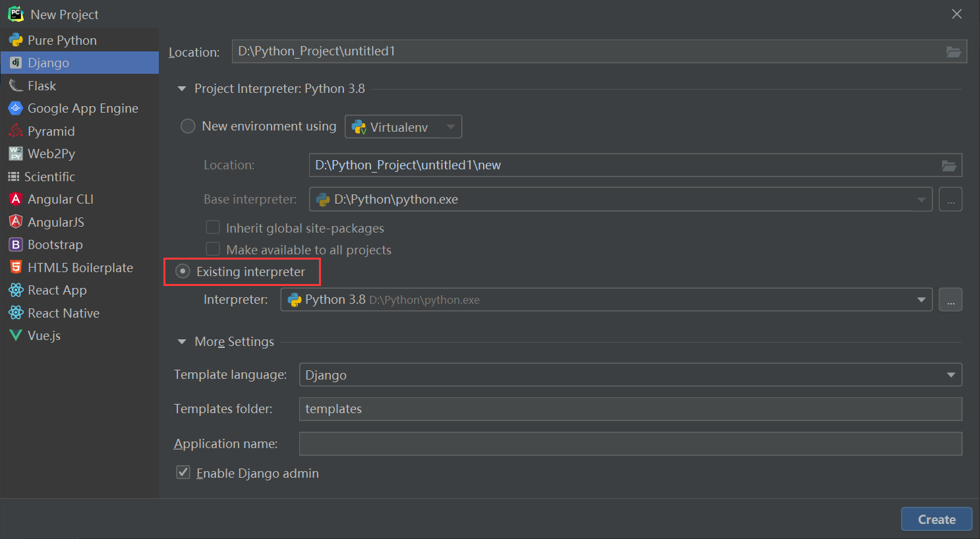
Task: Select React App project type
Action: coord(79,290)
